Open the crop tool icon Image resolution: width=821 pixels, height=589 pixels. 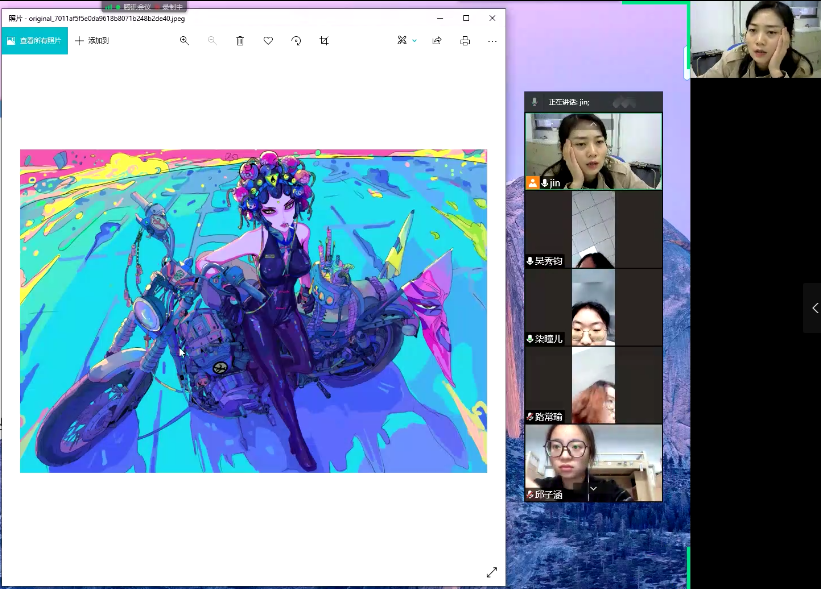point(324,40)
